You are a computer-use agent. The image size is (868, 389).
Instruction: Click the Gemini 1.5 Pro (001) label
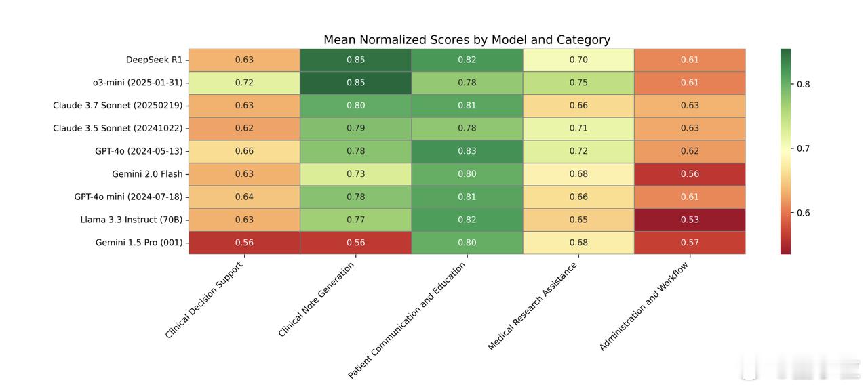click(x=139, y=243)
